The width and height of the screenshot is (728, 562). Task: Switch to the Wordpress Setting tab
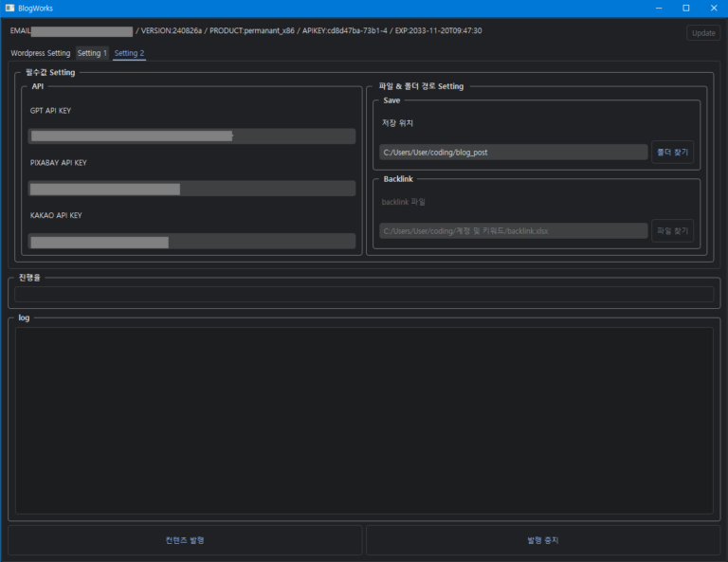(x=41, y=53)
